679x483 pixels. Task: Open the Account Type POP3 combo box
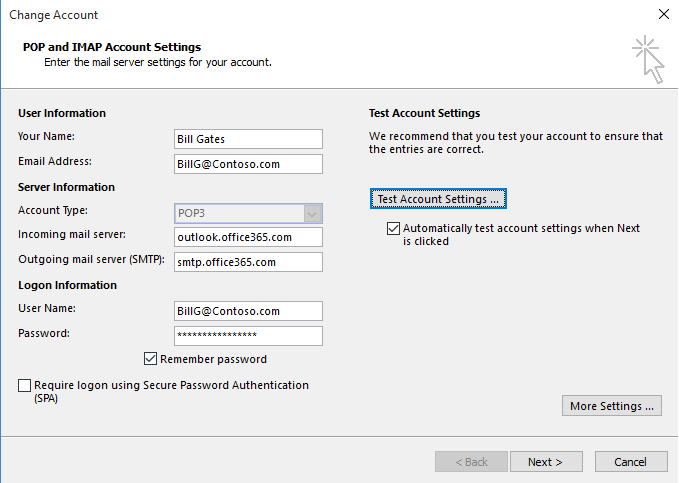click(237, 212)
